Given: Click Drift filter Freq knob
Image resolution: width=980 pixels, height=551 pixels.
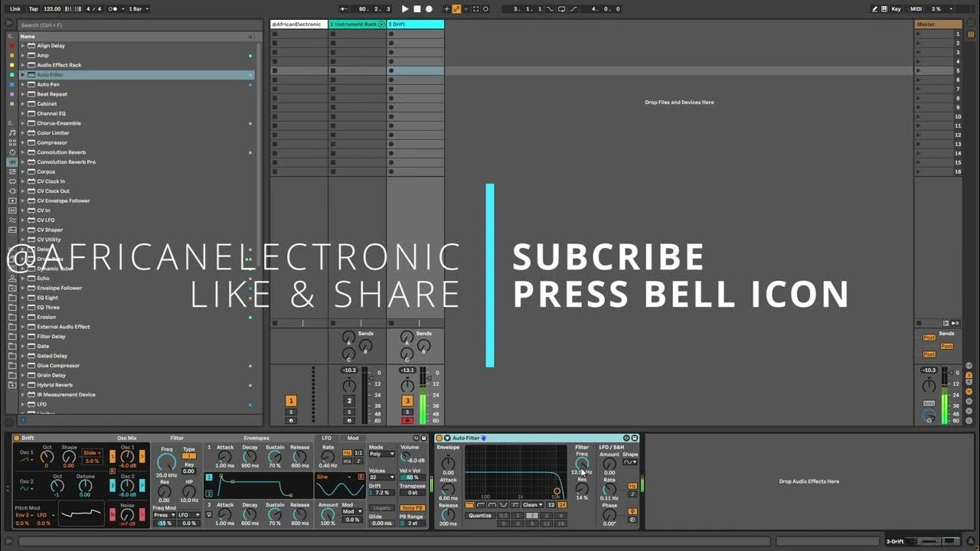Looking at the screenshot, I should [x=166, y=462].
